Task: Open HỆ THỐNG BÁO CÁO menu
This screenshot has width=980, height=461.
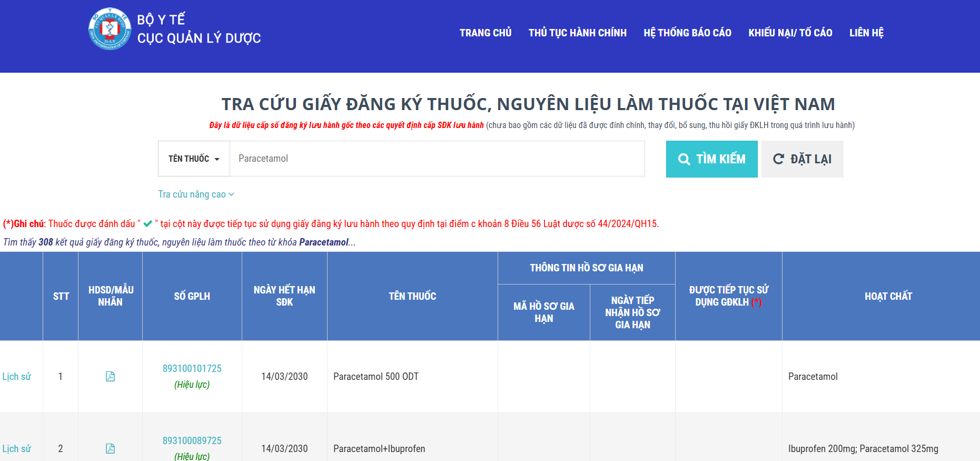Action: [x=687, y=33]
